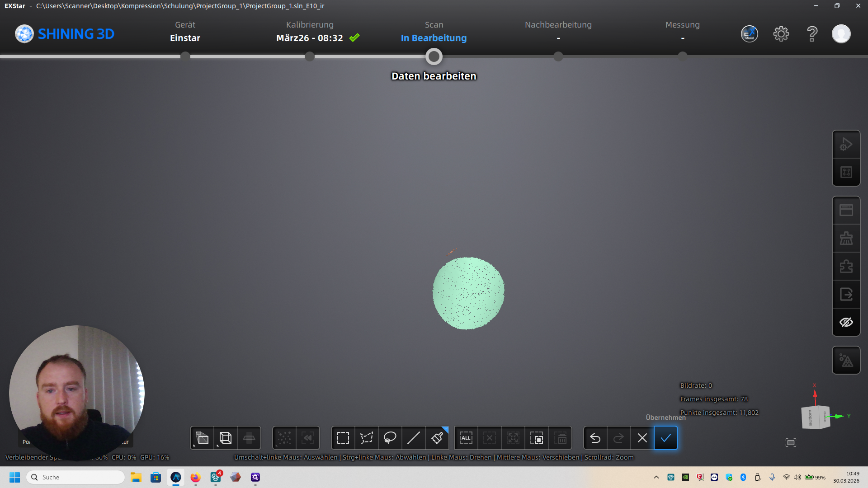This screenshot has height=488, width=868.
Task: Choose the lasso selection tool
Action: 390,438
